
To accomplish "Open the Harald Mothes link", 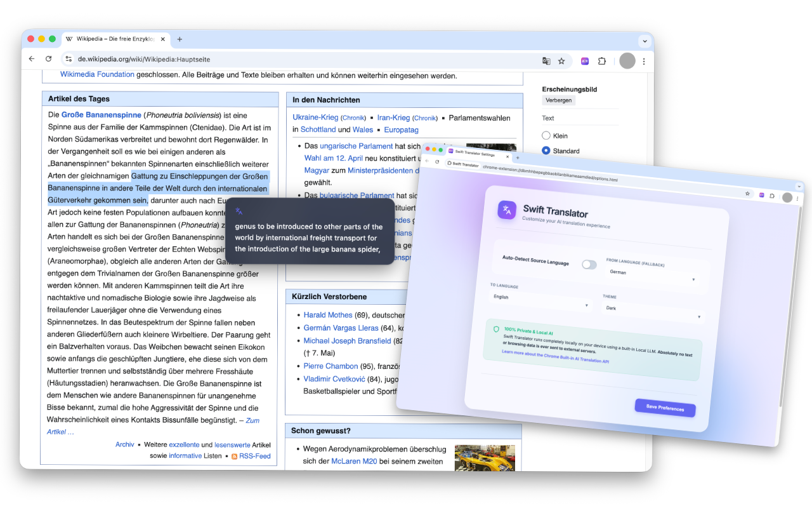I will 328,315.
